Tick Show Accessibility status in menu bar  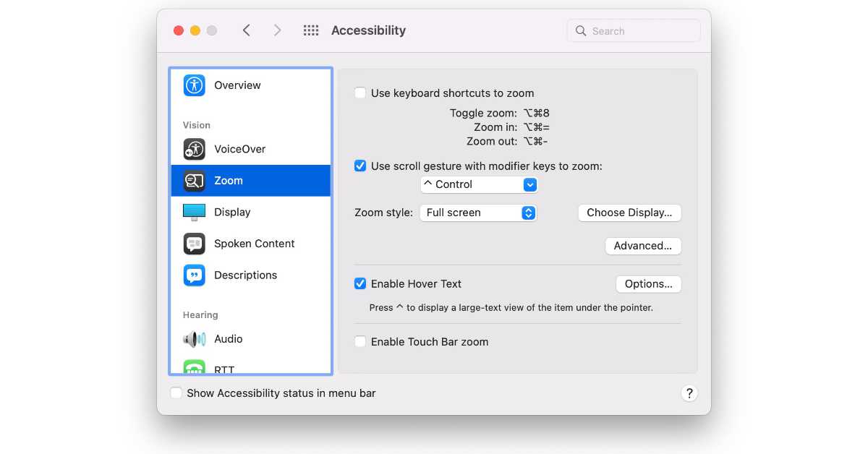pyautogui.click(x=176, y=393)
